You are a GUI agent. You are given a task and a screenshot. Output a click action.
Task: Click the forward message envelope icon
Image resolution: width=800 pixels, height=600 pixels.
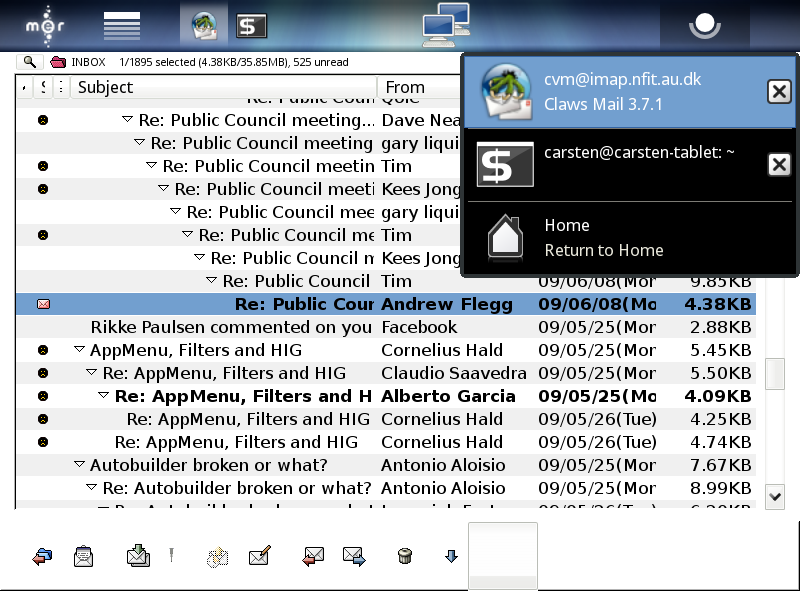tap(354, 556)
